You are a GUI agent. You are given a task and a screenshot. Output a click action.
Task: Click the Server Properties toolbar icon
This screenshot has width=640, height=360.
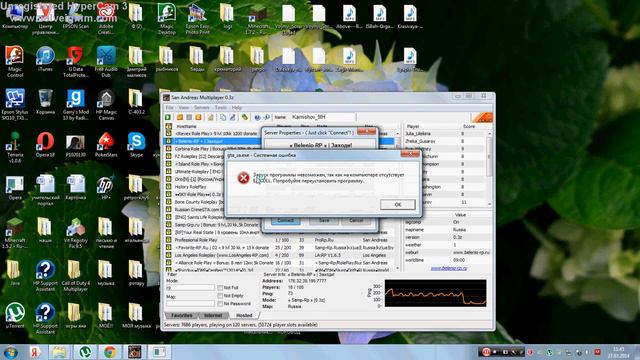pos(233,118)
